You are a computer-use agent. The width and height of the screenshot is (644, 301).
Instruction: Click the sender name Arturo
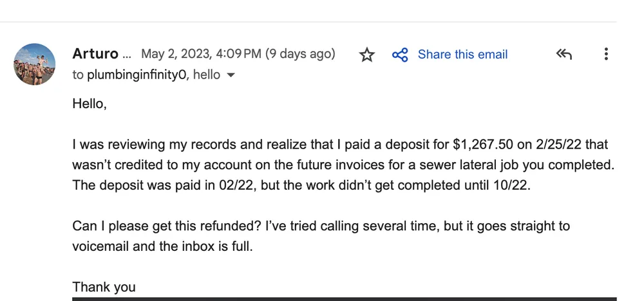click(95, 54)
